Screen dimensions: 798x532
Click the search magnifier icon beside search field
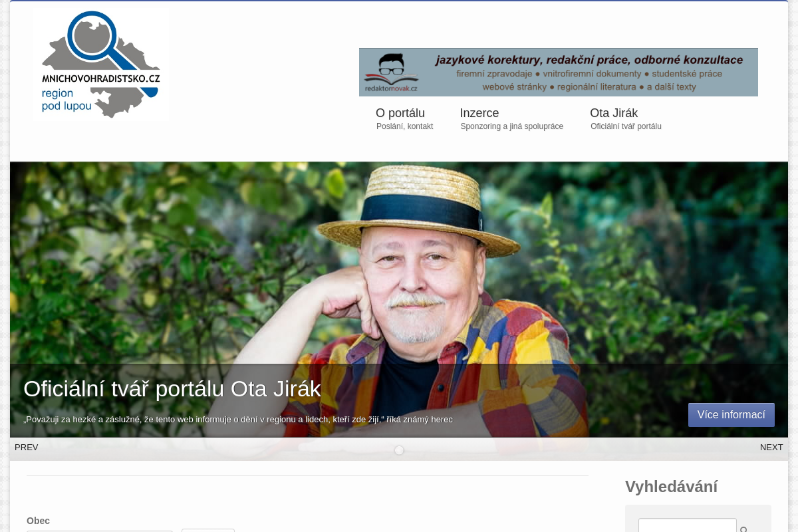tap(744, 529)
